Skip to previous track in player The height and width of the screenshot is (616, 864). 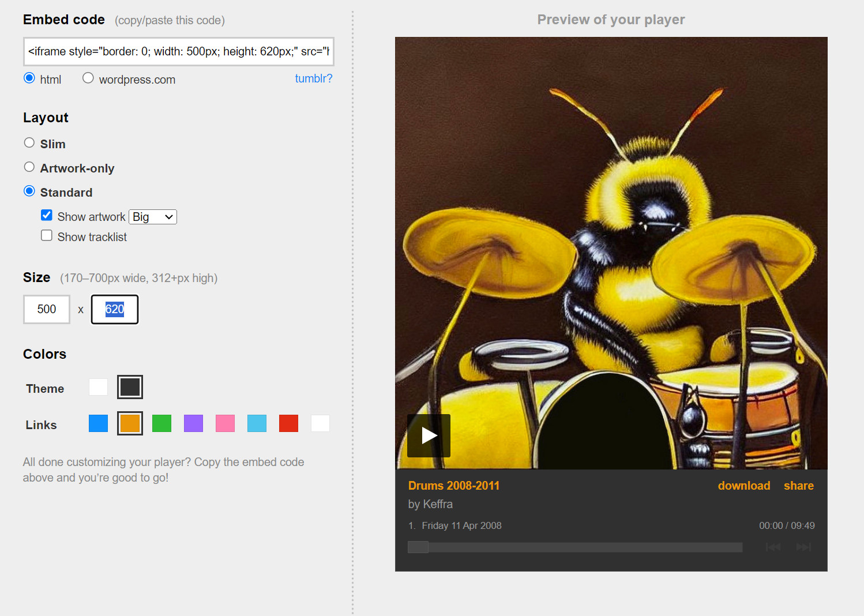[773, 547]
